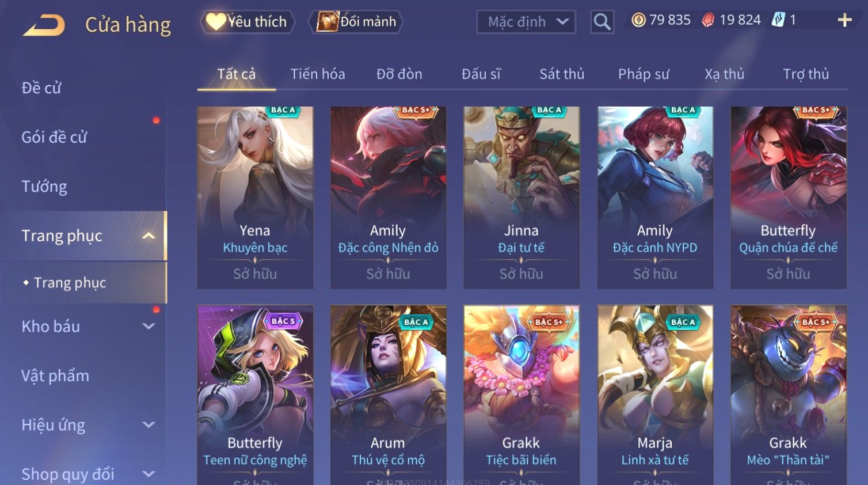
Task: Expand the Kho báu sidebar section
Action: click(x=149, y=327)
